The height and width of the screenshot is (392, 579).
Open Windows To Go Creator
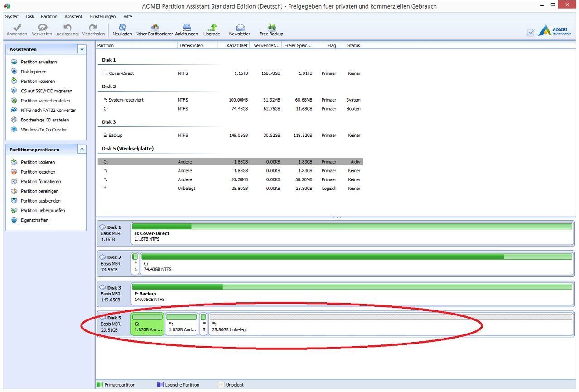[x=43, y=130]
